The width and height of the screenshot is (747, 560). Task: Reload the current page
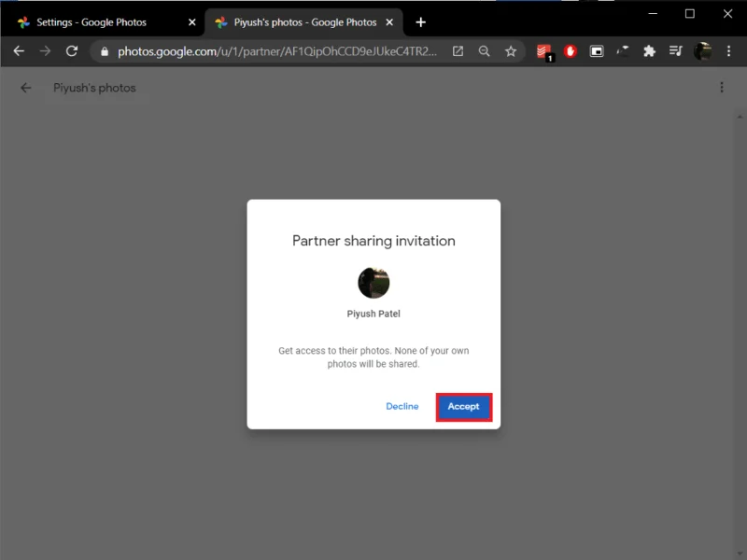click(x=72, y=51)
